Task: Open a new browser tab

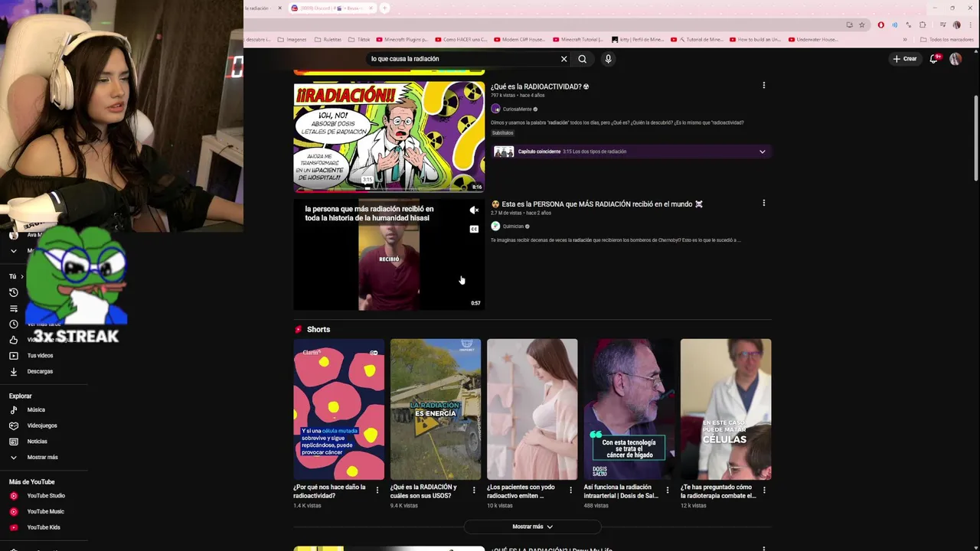Action: point(384,8)
